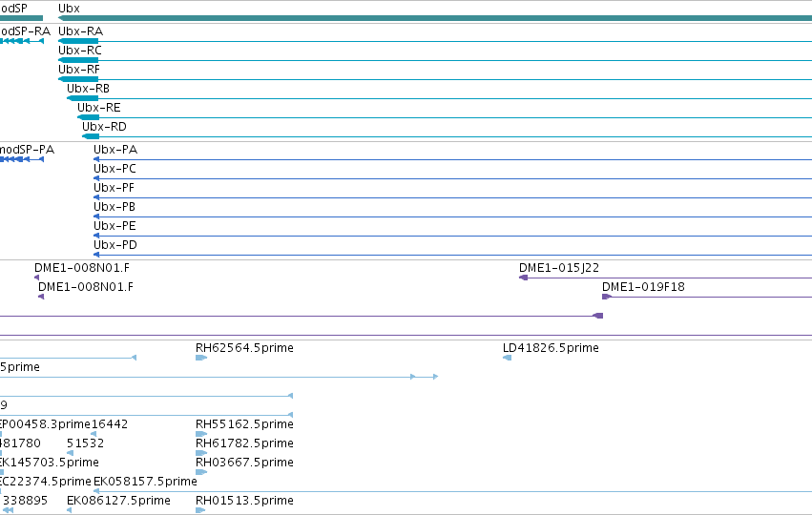Open the RH01513.5prime EST label

pos(244,501)
